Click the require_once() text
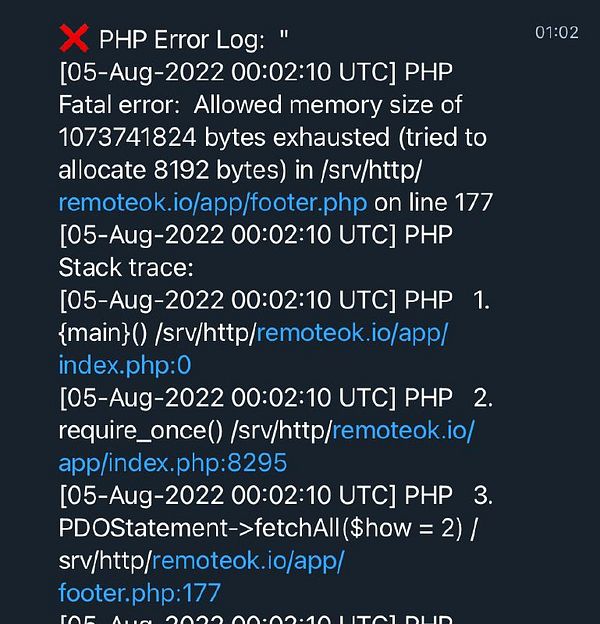Image resolution: width=600 pixels, height=624 pixels. tap(140, 431)
